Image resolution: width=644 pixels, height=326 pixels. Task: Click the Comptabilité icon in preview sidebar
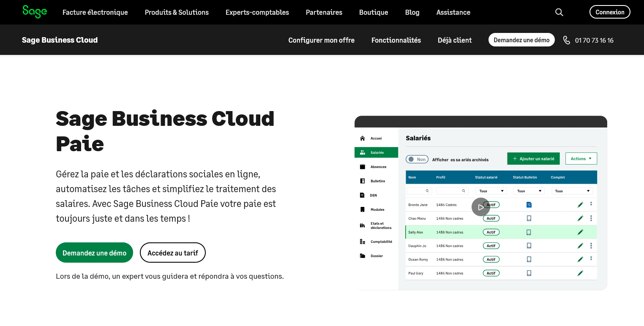pos(362,242)
